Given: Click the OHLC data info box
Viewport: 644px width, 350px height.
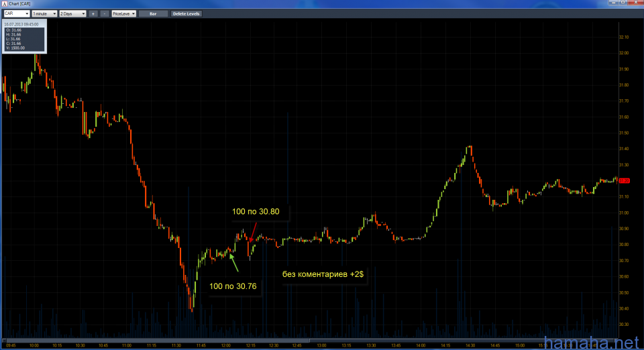Looking at the screenshot, I should [23, 39].
